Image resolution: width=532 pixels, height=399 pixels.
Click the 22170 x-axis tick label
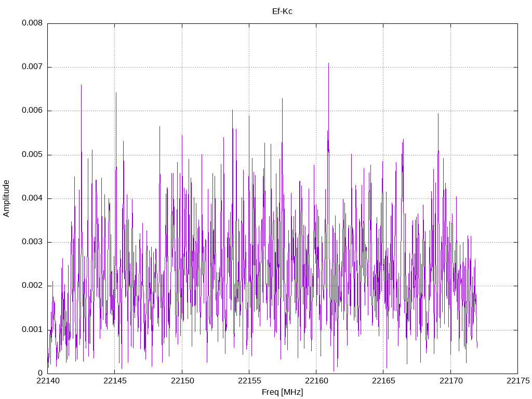pos(451,381)
